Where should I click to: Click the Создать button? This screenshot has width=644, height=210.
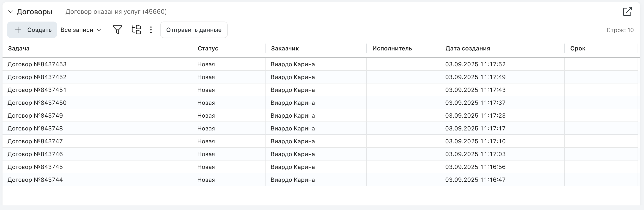point(32,30)
